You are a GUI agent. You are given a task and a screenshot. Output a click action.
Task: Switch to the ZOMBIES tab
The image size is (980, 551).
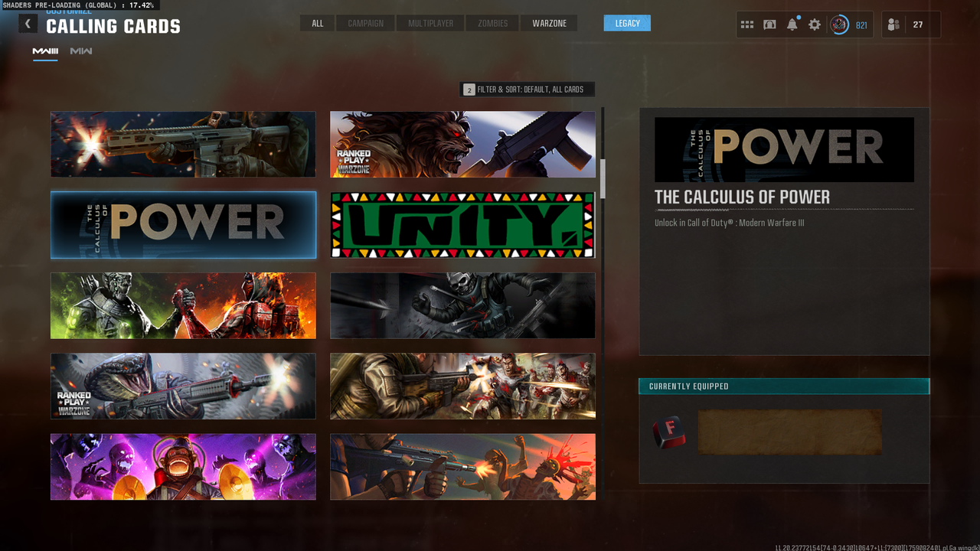[493, 23]
